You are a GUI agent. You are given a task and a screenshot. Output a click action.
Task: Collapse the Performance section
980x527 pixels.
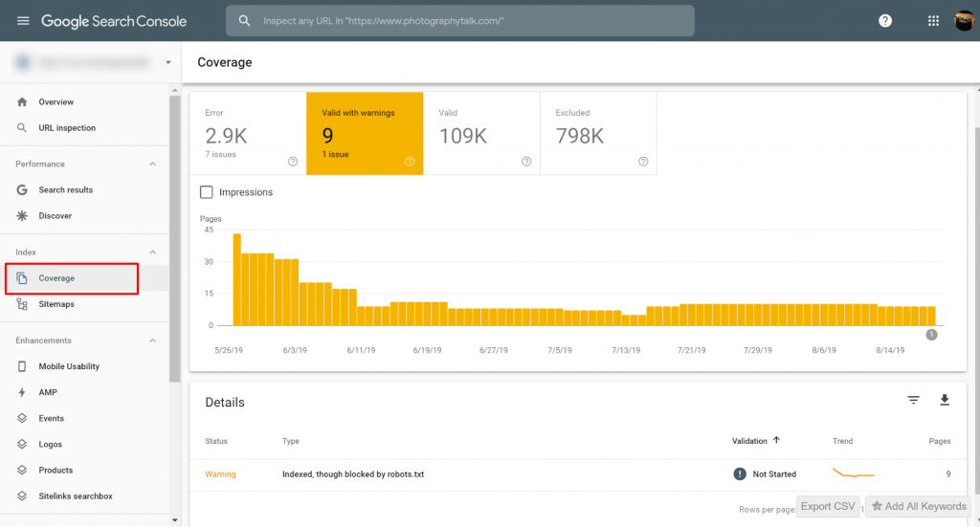[x=152, y=165]
